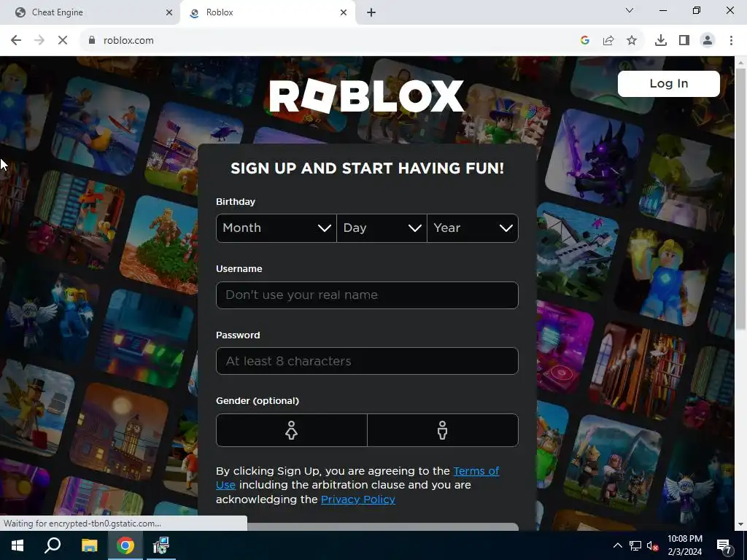Screen dimensions: 747x560
Task: Open the Terms of Use link
Action: click(x=476, y=471)
